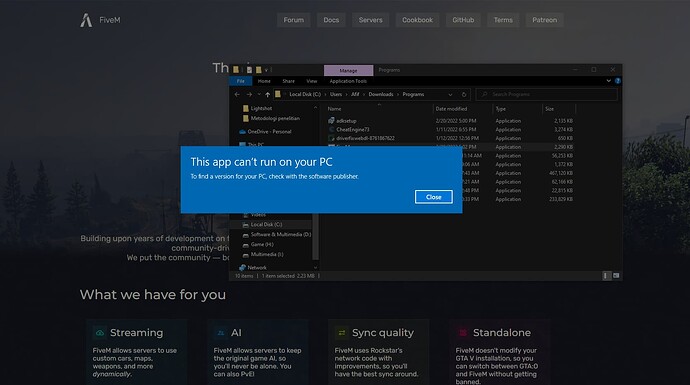
Task: Open File Explorer help icon
Action: [x=617, y=81]
